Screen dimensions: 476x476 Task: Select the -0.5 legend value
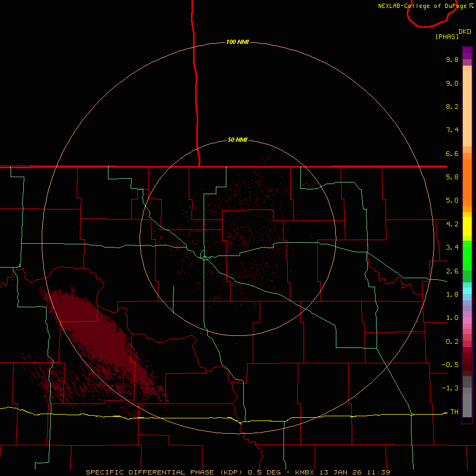[450, 365]
